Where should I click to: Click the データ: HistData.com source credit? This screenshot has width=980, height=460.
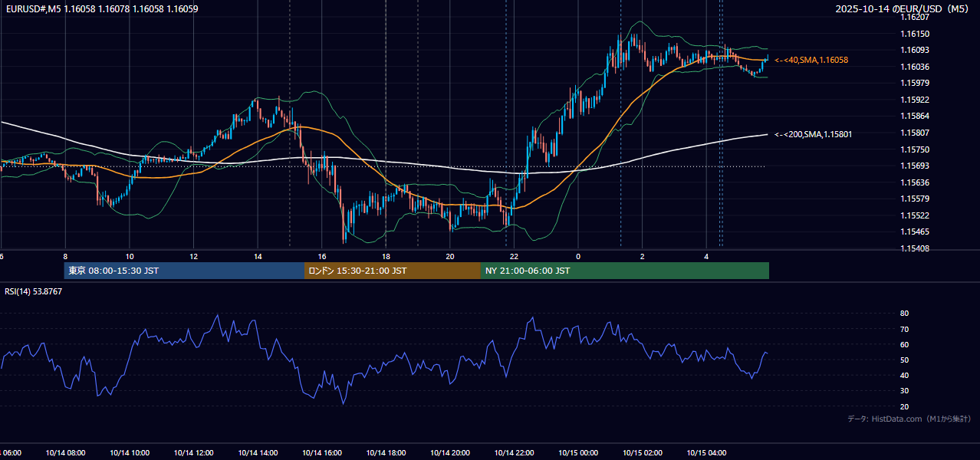click(909, 419)
